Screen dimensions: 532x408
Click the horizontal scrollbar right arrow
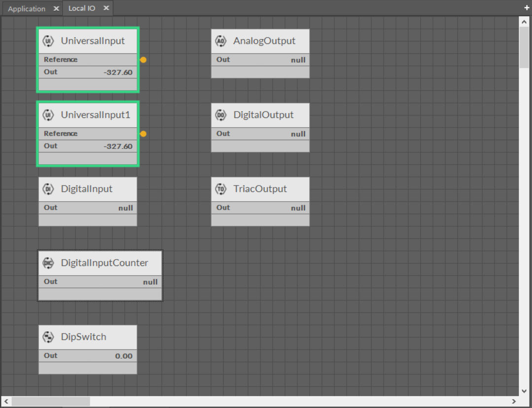[513, 402]
